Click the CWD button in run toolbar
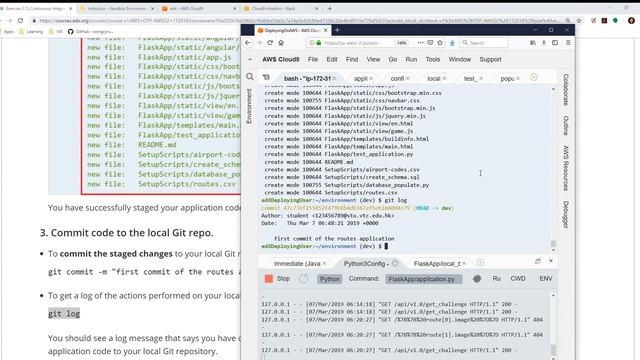The image size is (640, 360). 518,278
